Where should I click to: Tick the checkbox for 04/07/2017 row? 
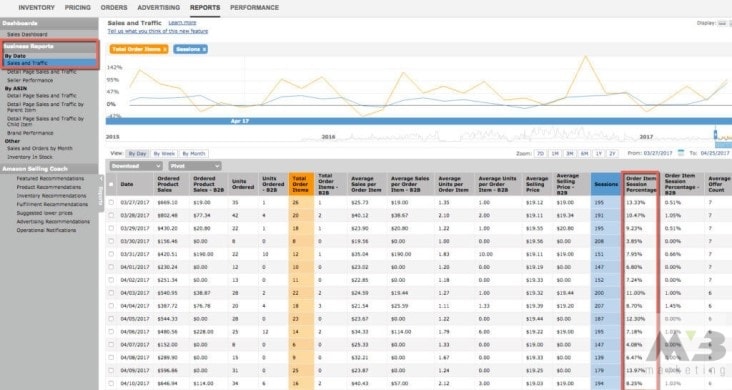(111, 344)
